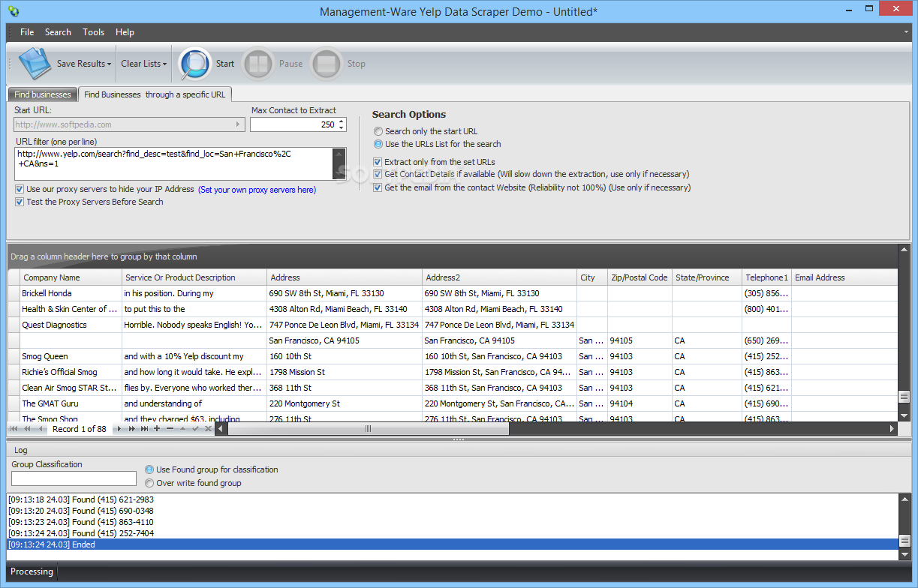Open the menu bar overflow arrow
The width and height of the screenshot is (918, 588).
[x=906, y=32]
